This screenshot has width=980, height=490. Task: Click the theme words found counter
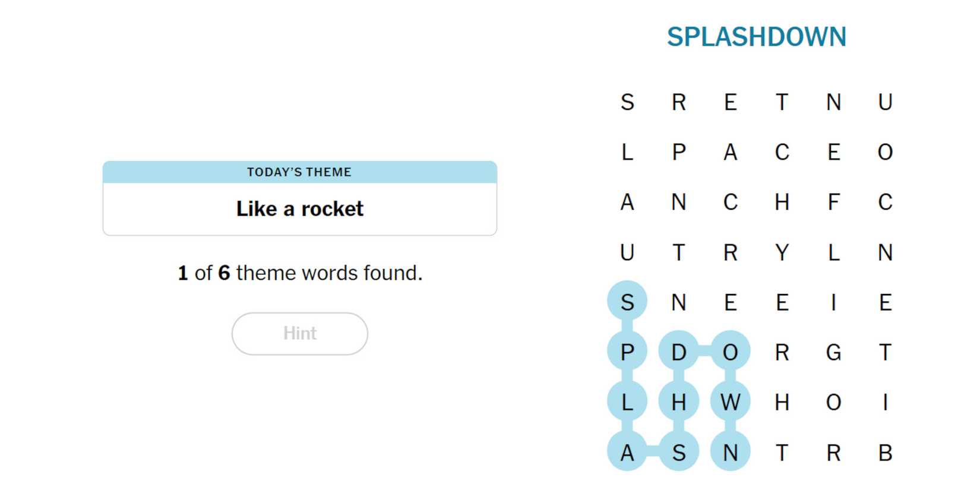[299, 273]
